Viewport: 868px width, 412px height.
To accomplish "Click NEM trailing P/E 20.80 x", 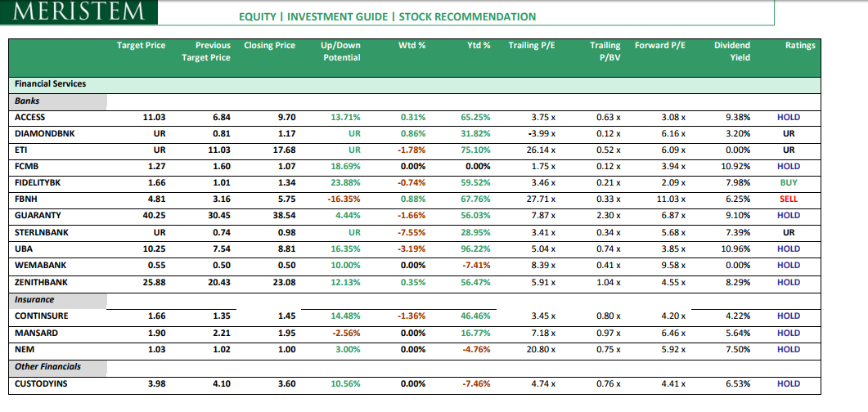I will tap(541, 350).
